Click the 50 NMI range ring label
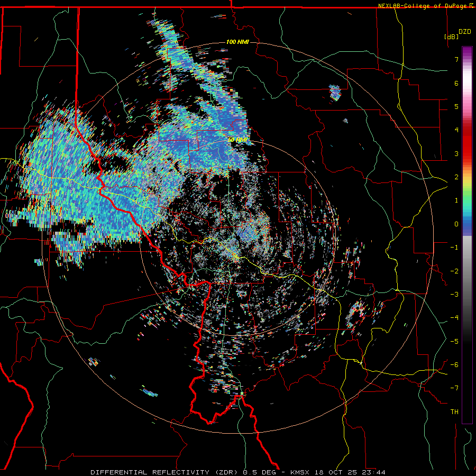This screenshot has width=476, height=476. click(237, 140)
